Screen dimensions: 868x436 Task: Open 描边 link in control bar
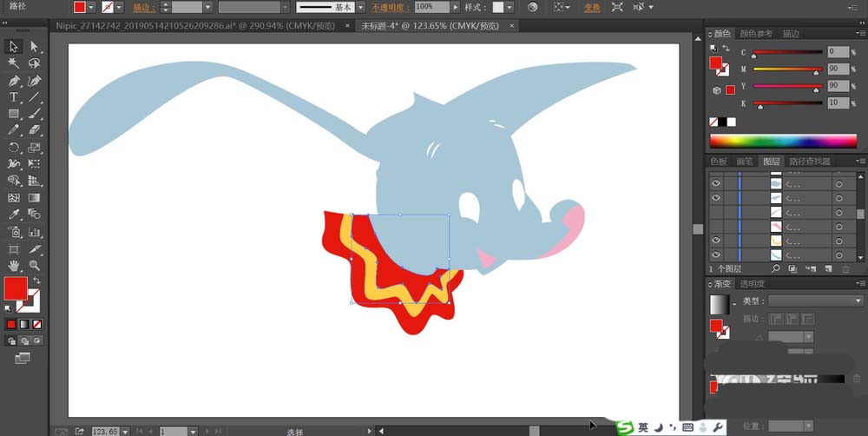pos(144,8)
